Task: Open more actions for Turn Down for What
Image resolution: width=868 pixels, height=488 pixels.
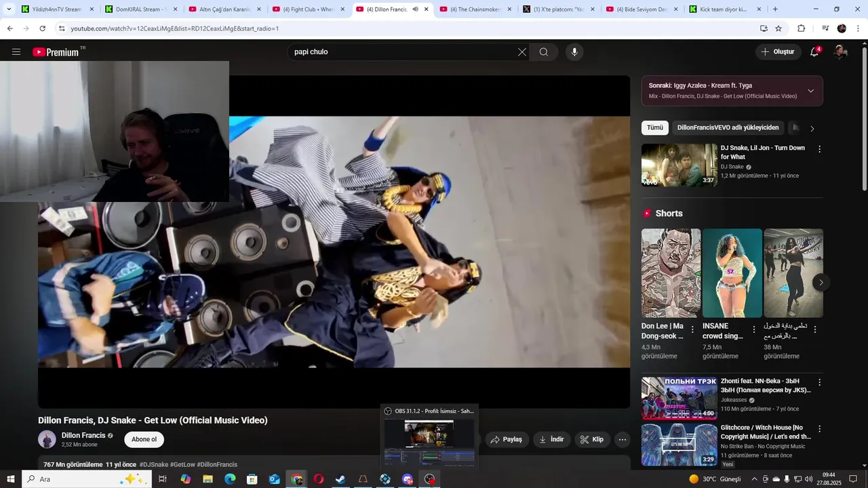Action: (x=819, y=149)
